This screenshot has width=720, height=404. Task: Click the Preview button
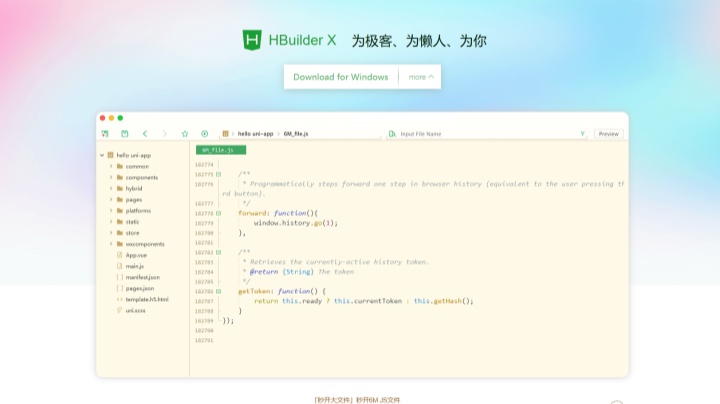click(608, 134)
